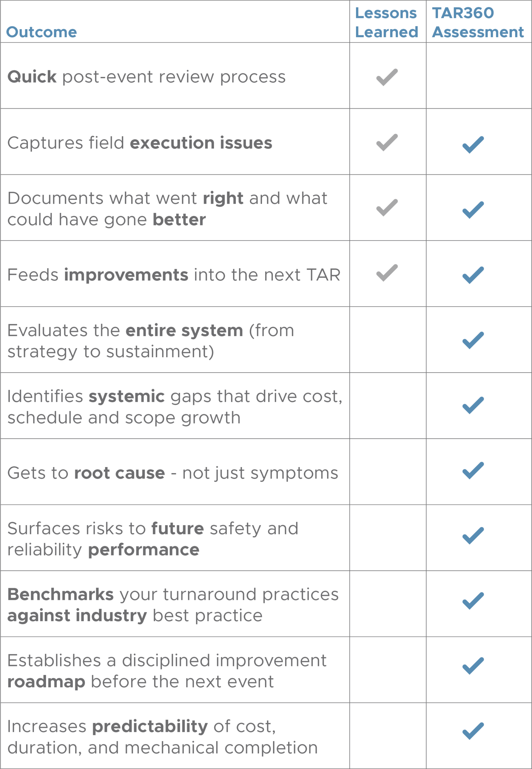The image size is (532, 769).
Task: Click the Lessons Learned column header
Action: pyautogui.click(x=386, y=23)
